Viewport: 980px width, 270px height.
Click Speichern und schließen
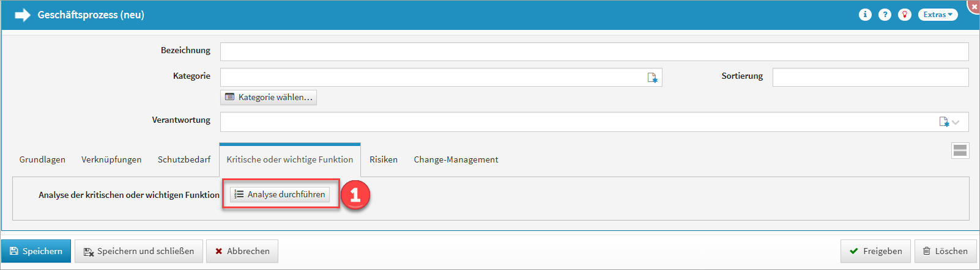click(x=139, y=251)
